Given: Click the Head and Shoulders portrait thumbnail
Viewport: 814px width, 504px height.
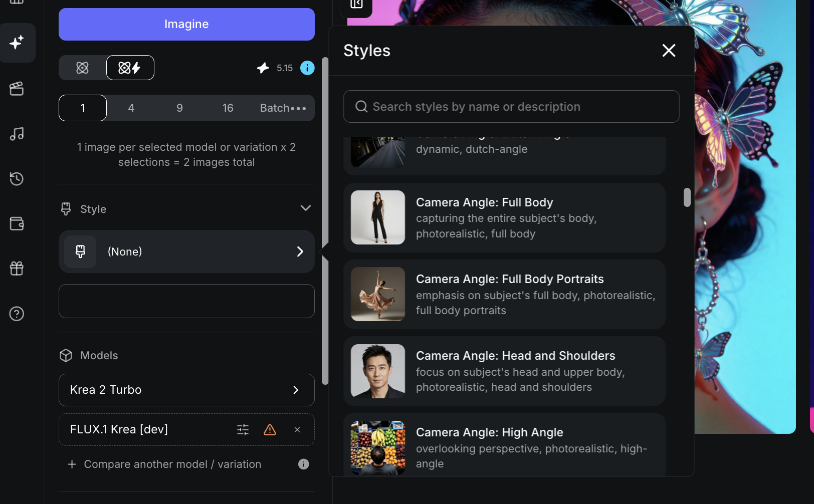Looking at the screenshot, I should click(378, 371).
